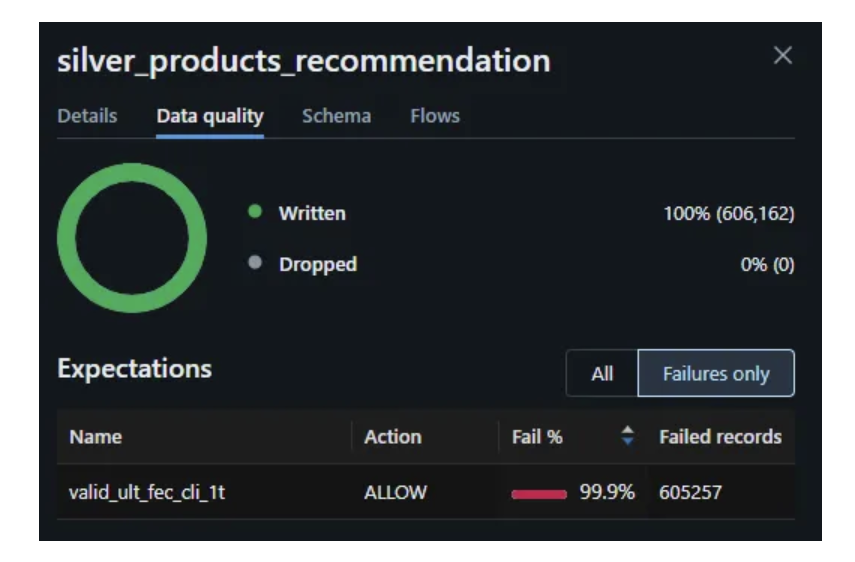Click the ALLOW action cell
855x562 pixels.
click(x=396, y=492)
